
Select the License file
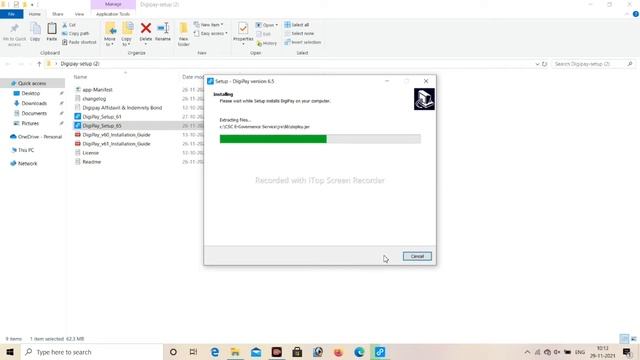(91, 153)
